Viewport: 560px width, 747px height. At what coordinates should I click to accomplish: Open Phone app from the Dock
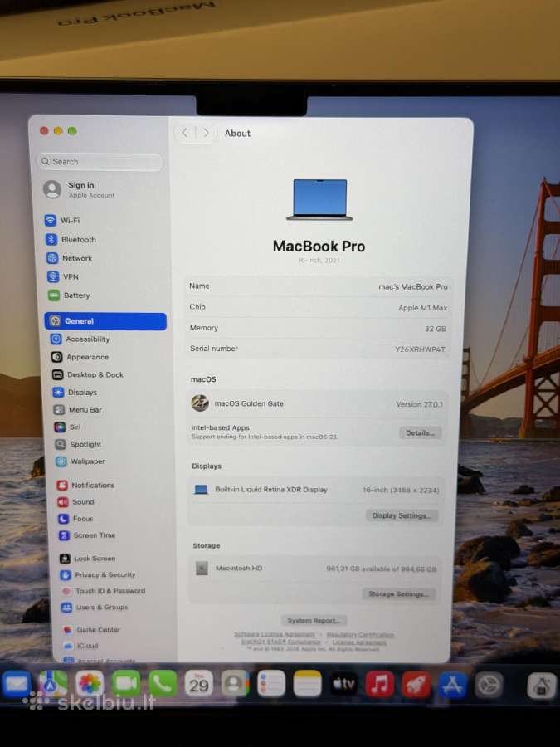point(163,684)
